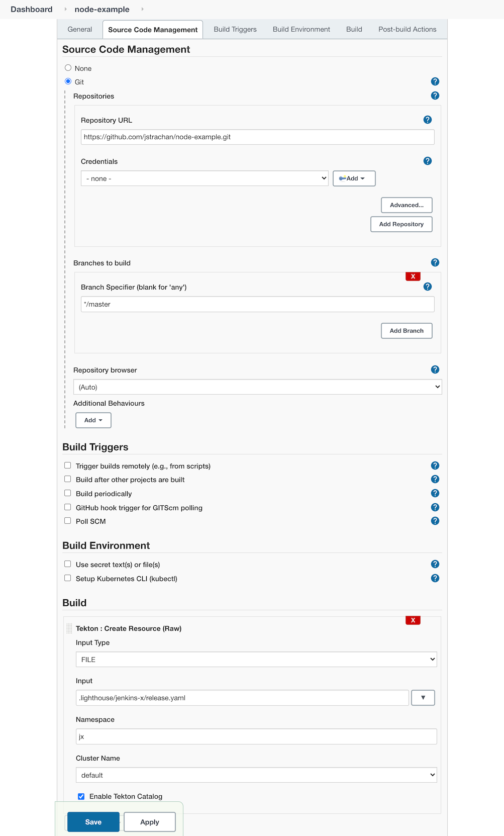Viewport: 504px width, 836px height.
Task: Delete the branch specifier with red X
Action: point(413,276)
